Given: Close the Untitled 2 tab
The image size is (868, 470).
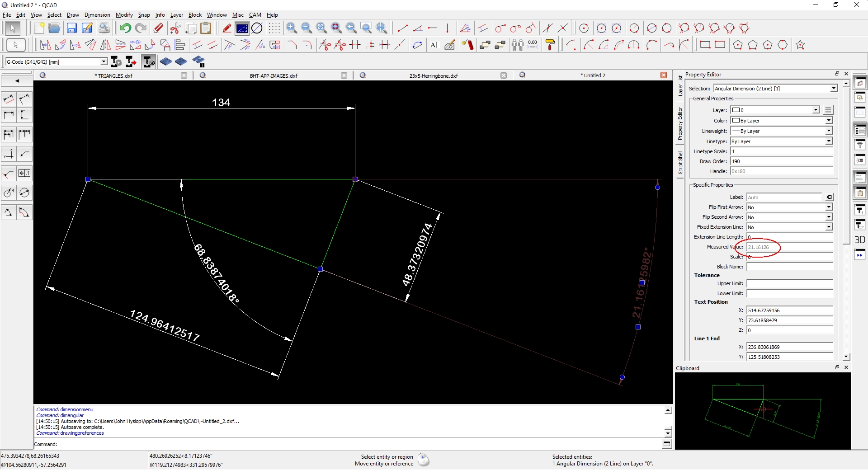Looking at the screenshot, I should 664,75.
